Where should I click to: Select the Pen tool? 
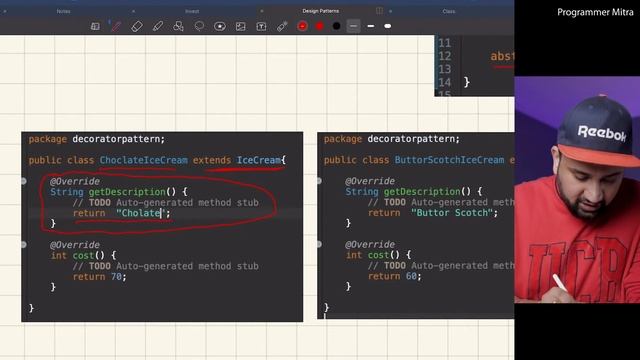116,27
